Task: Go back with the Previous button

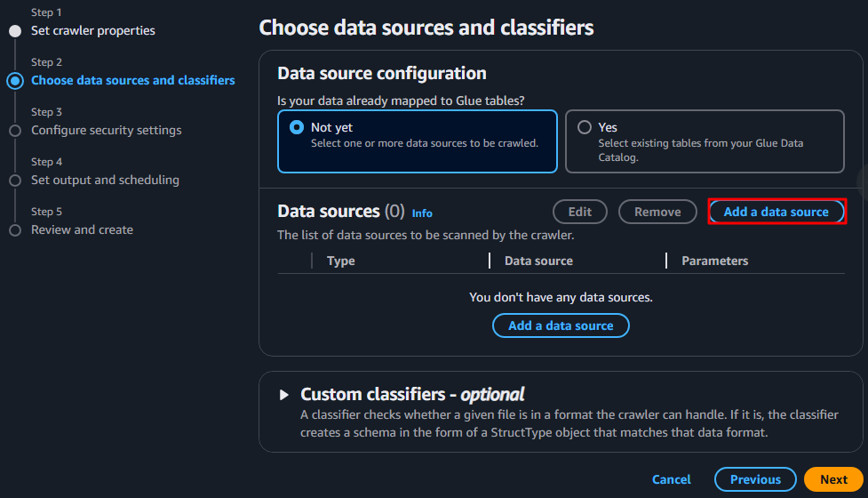Action: 755,479
